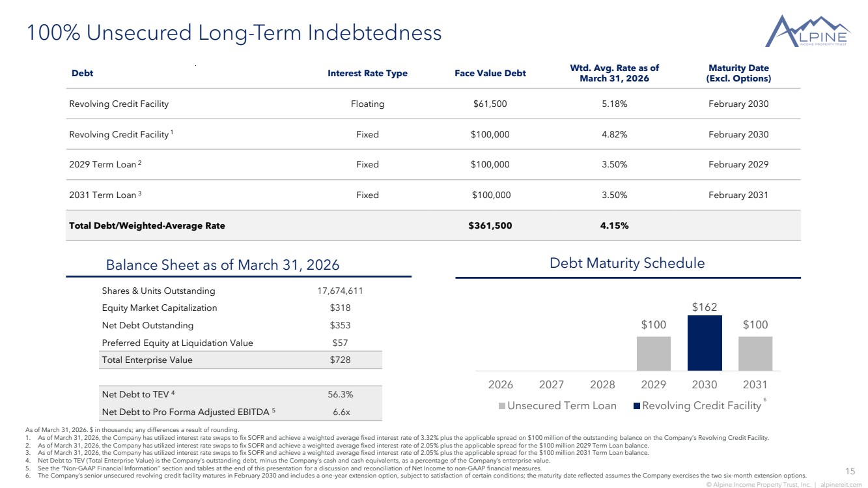Image resolution: width=868 pixels, height=488 pixels.
Task: Click the 2026 axis label on the chart
Action: click(501, 385)
